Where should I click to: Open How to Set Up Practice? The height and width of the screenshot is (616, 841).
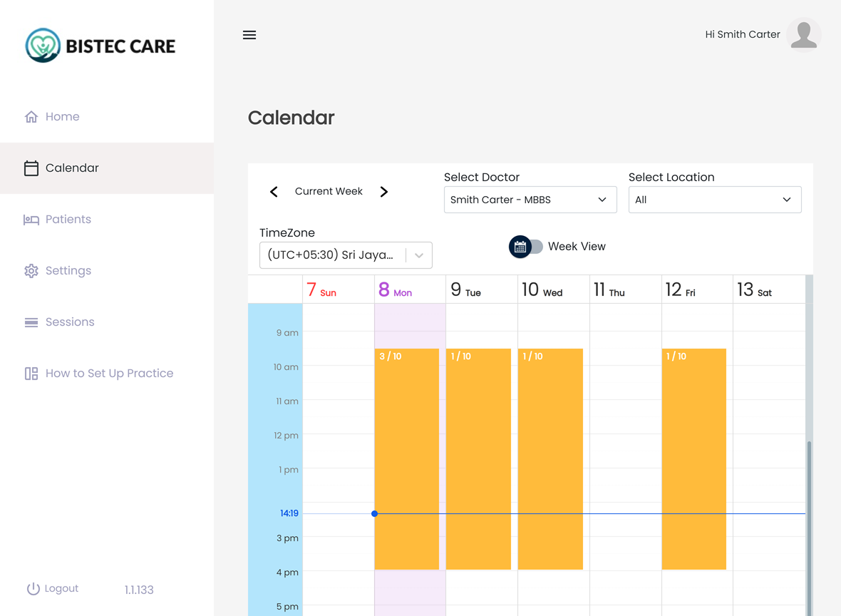pos(108,374)
